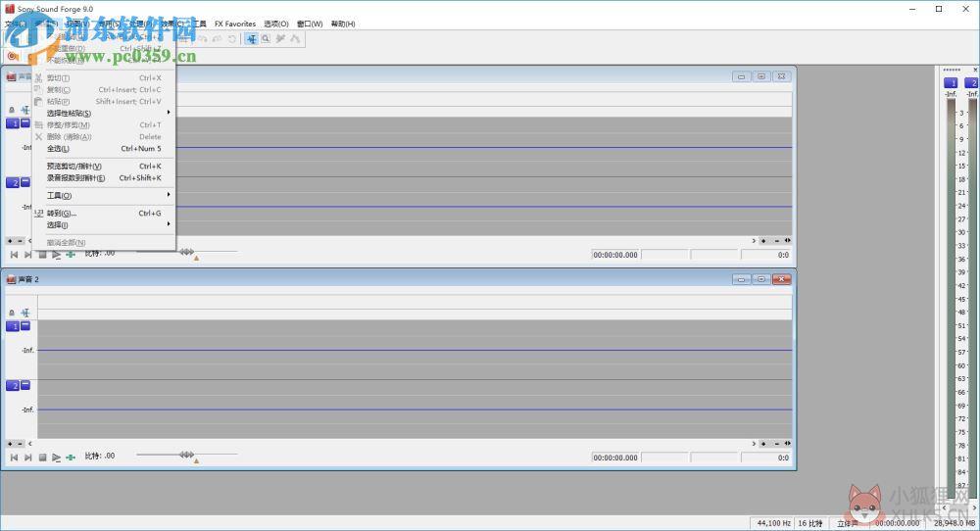This screenshot has width=980, height=531.
Task: Minimize channel 2 in the 声音 2 window
Action: 25,385
